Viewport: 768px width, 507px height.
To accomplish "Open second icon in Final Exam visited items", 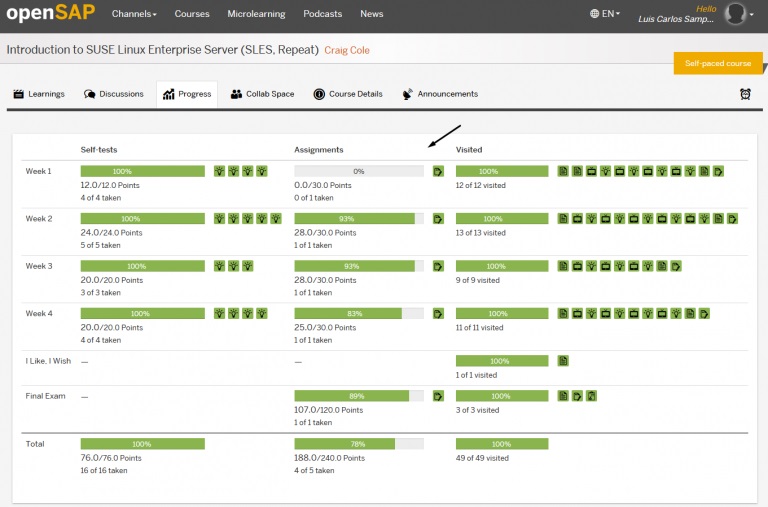I will pyautogui.click(x=577, y=396).
